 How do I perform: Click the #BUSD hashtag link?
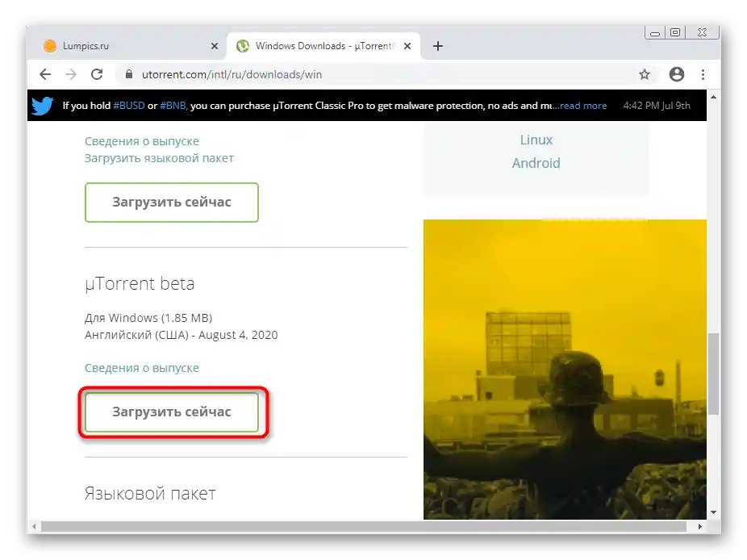[128, 106]
